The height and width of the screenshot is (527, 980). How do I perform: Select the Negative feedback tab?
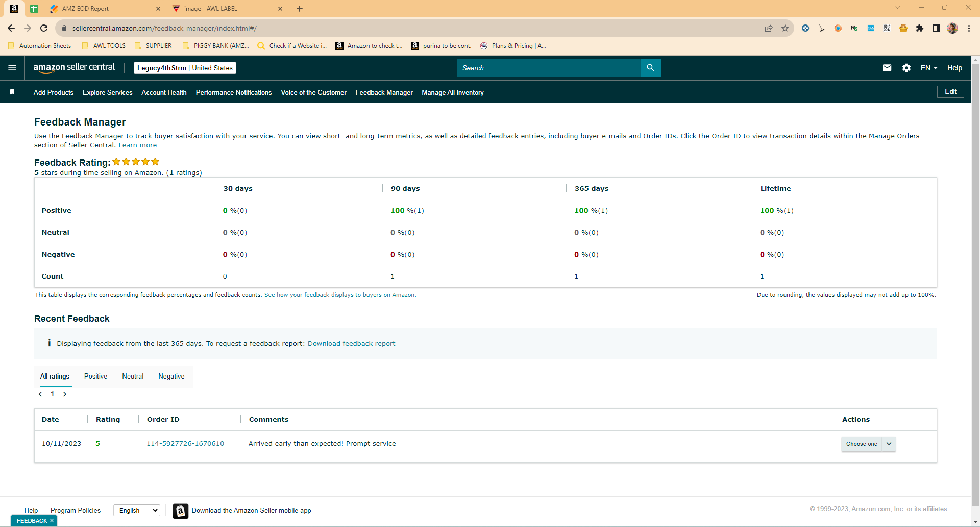(171, 377)
